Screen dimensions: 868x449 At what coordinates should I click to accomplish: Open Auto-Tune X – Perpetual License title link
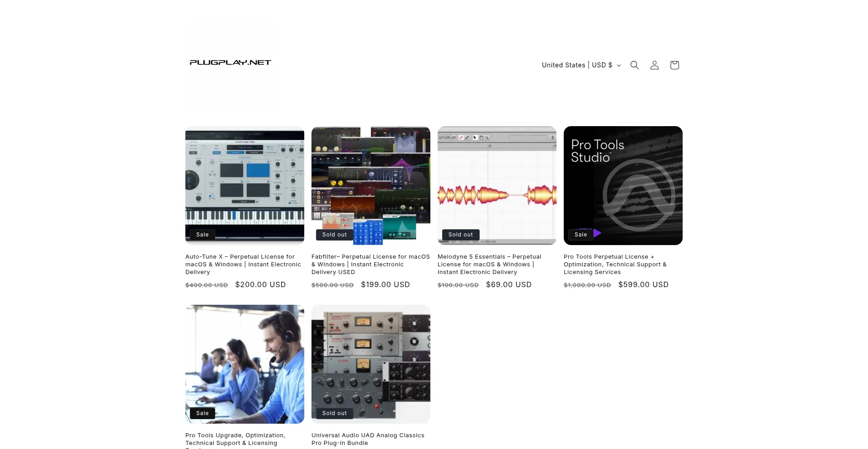tap(243, 265)
